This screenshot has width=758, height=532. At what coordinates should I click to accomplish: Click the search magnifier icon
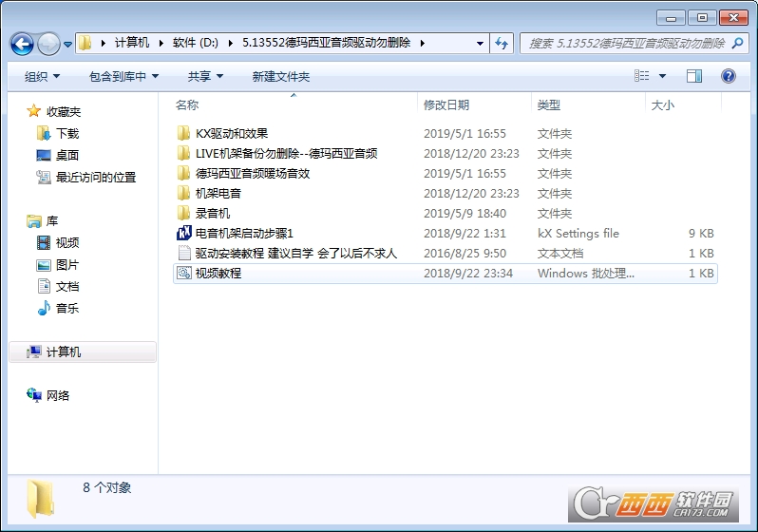737,44
